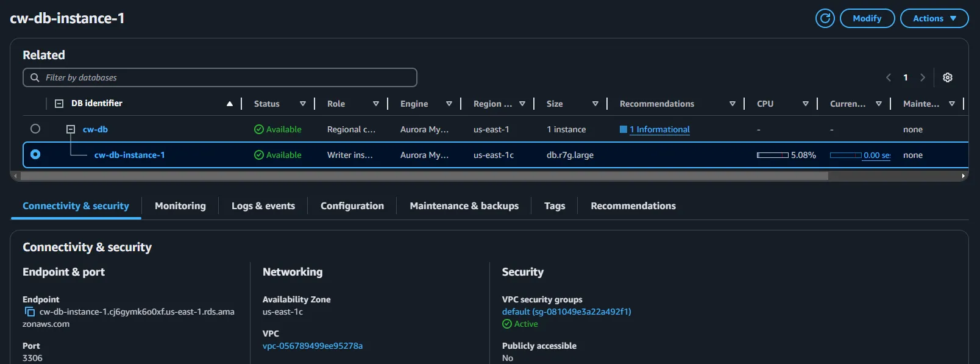Switch to the Configuration tab

352,206
